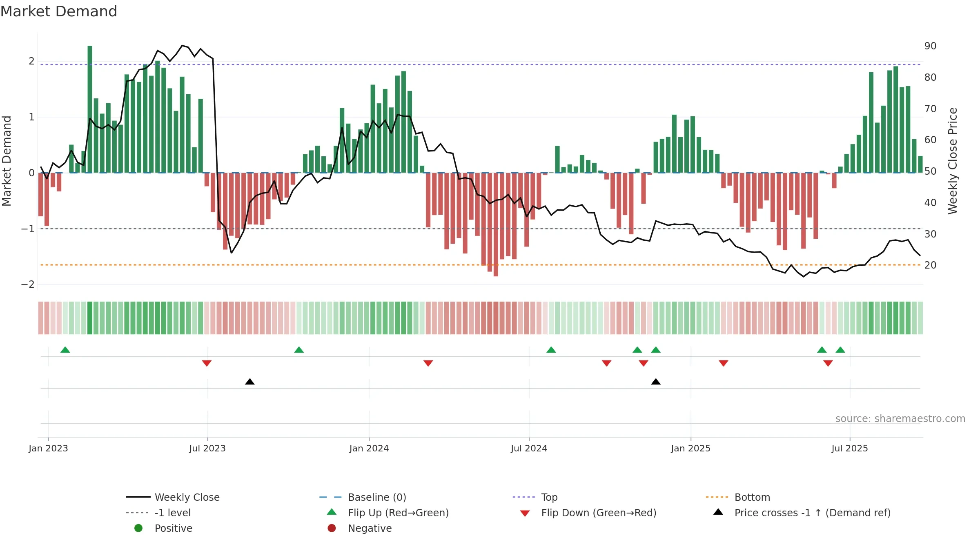The height and width of the screenshot is (551, 980).
Task: Select the red flip-down marker after Jan 2025
Action: pos(724,363)
